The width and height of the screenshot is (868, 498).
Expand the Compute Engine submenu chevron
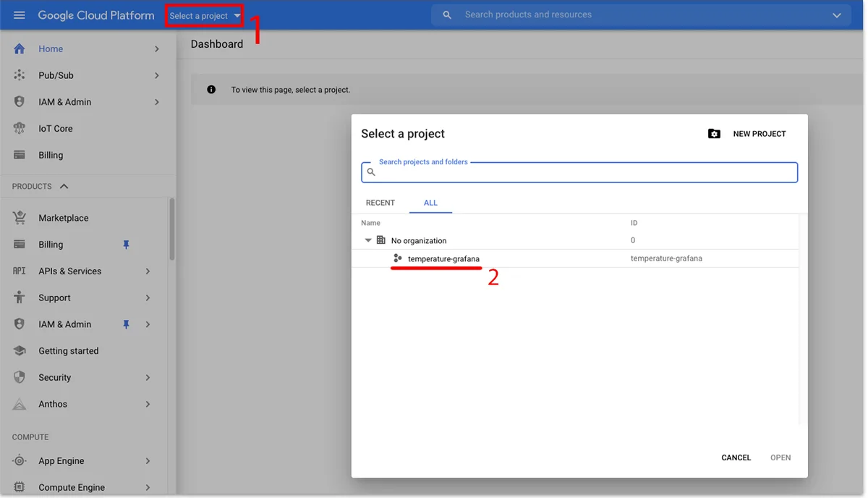click(148, 487)
